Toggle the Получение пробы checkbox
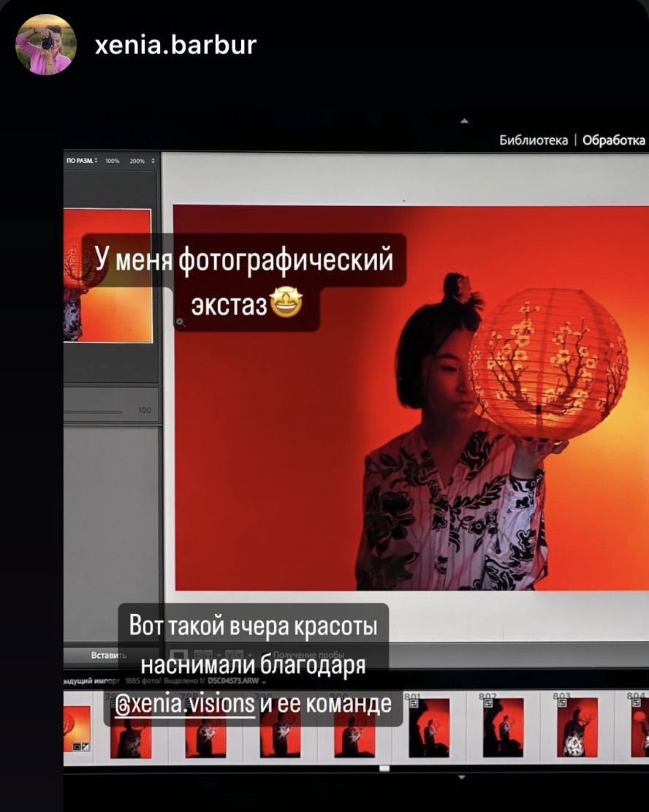The image size is (649, 812). 266,655
